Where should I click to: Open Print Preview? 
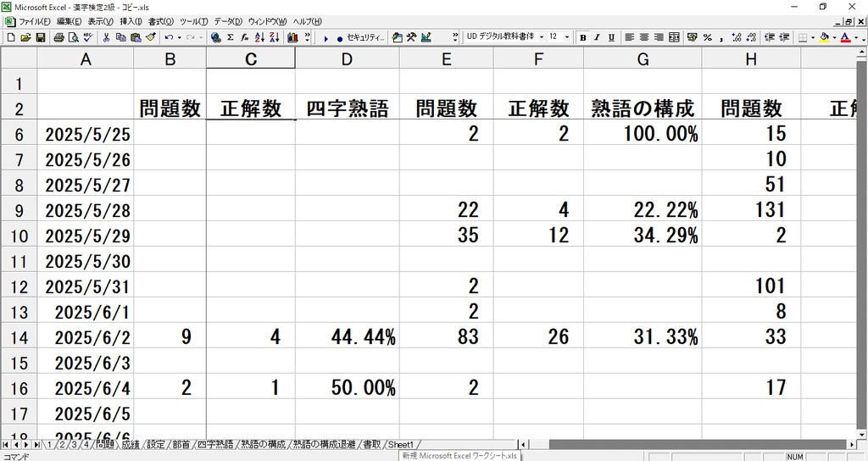pyautogui.click(x=73, y=37)
